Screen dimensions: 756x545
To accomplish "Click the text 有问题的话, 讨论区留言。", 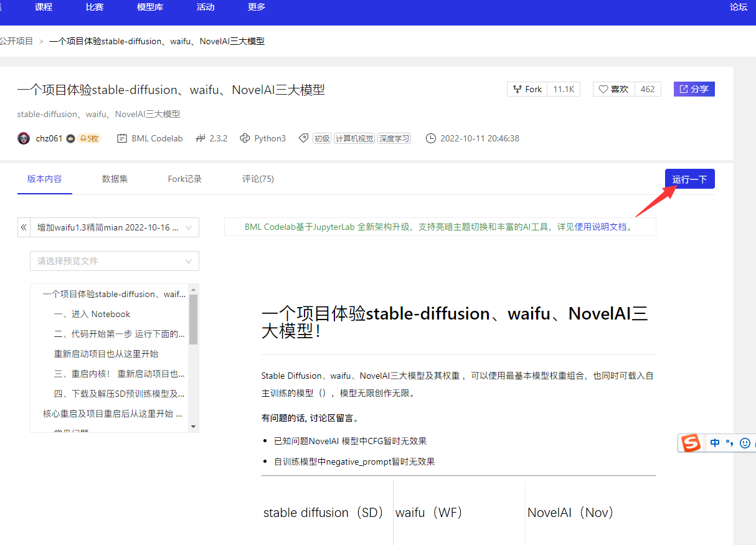I will 310,418.
